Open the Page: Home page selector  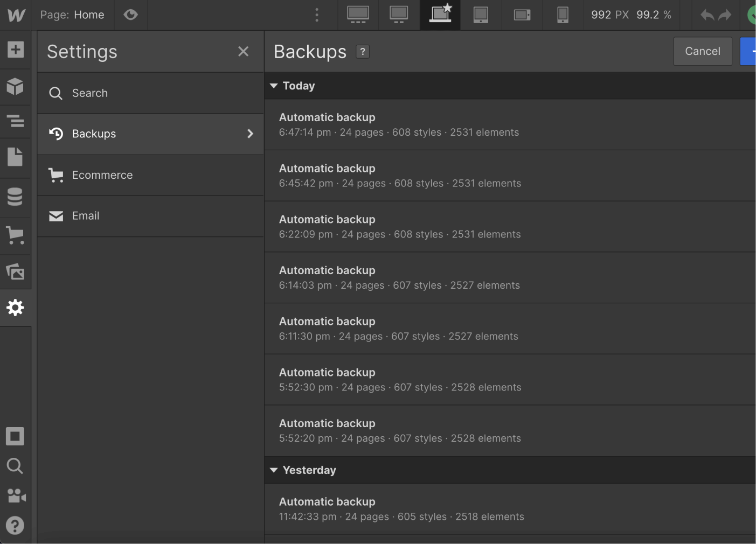(x=73, y=15)
